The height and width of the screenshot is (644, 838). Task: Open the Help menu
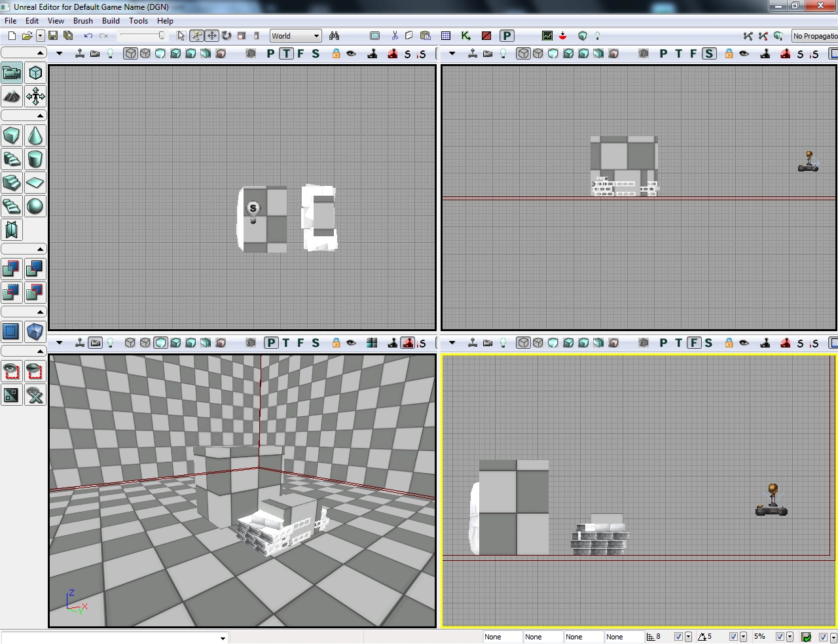pos(165,21)
